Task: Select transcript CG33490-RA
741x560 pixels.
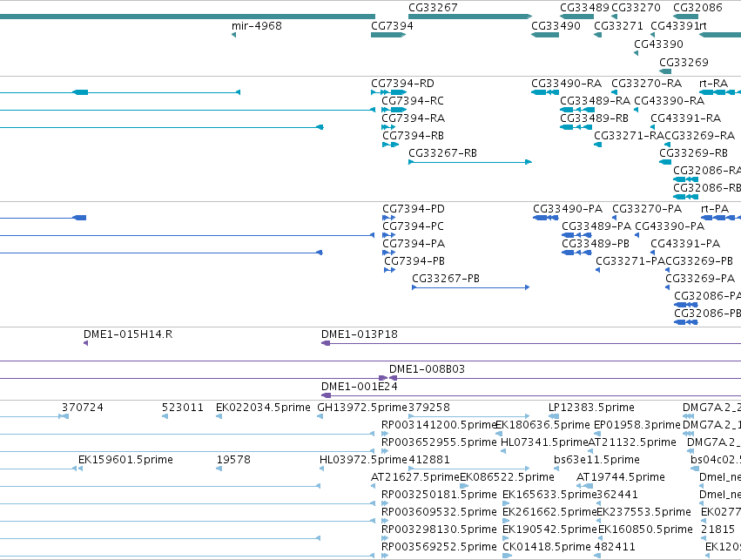Action: tap(545, 92)
